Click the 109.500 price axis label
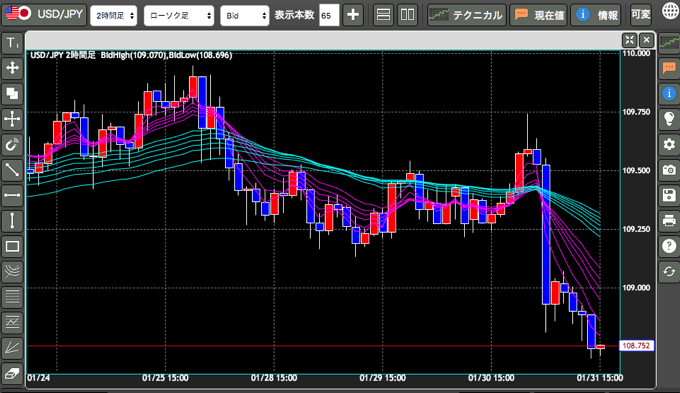 [x=636, y=170]
